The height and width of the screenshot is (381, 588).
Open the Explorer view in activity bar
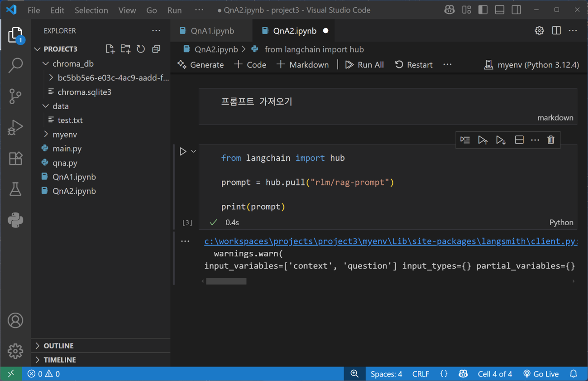(15, 35)
